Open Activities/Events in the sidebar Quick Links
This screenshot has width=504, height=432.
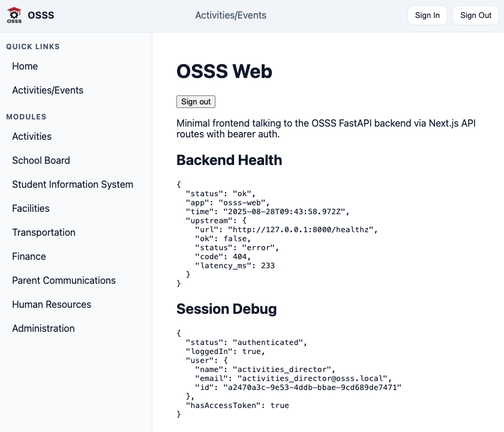47,91
